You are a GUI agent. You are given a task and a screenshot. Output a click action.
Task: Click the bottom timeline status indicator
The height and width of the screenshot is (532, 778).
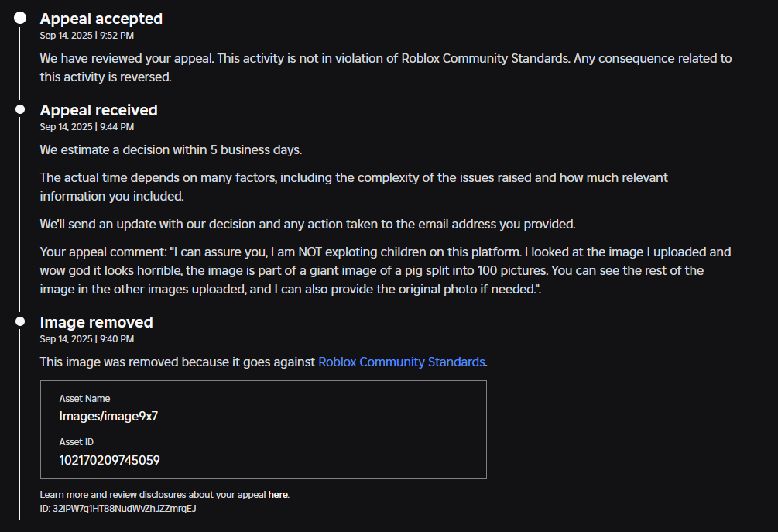[x=19, y=321]
